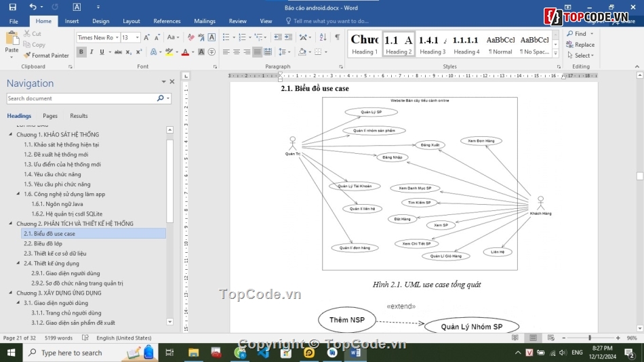Toggle Italic formatting

[x=92, y=52]
